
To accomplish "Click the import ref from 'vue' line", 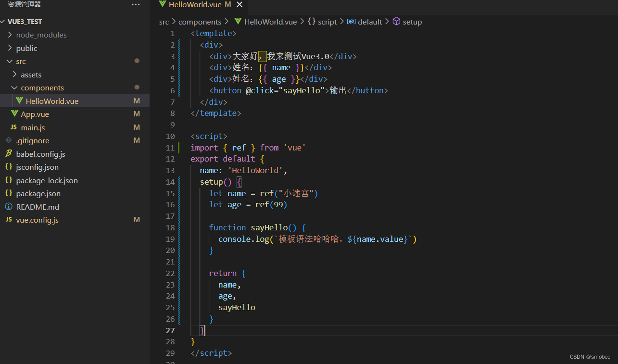I will click(x=248, y=148).
